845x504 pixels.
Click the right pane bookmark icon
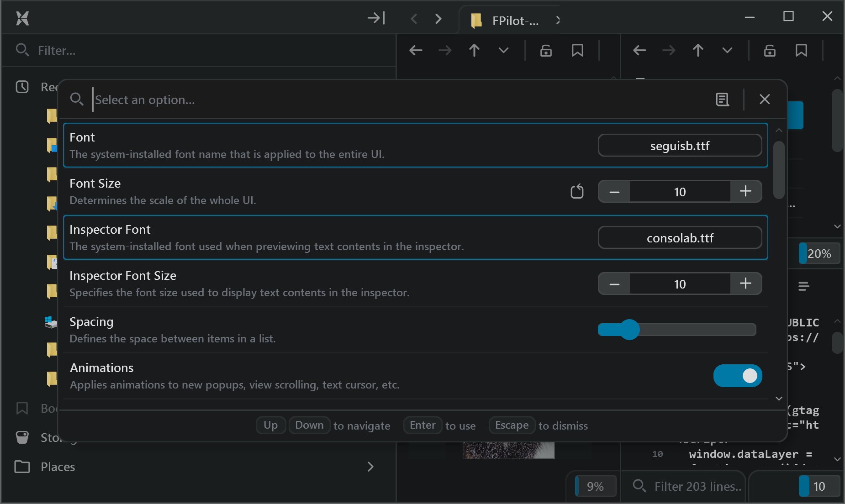pyautogui.click(x=801, y=50)
